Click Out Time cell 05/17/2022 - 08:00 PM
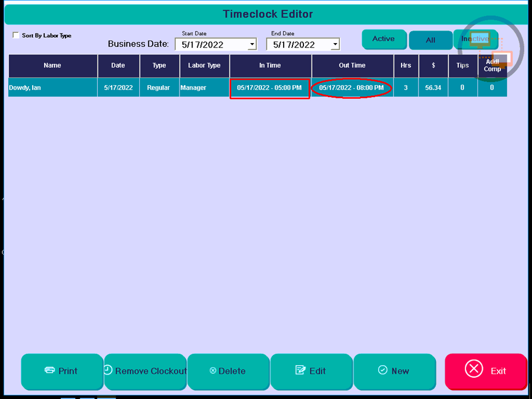The height and width of the screenshot is (399, 532). (352, 88)
